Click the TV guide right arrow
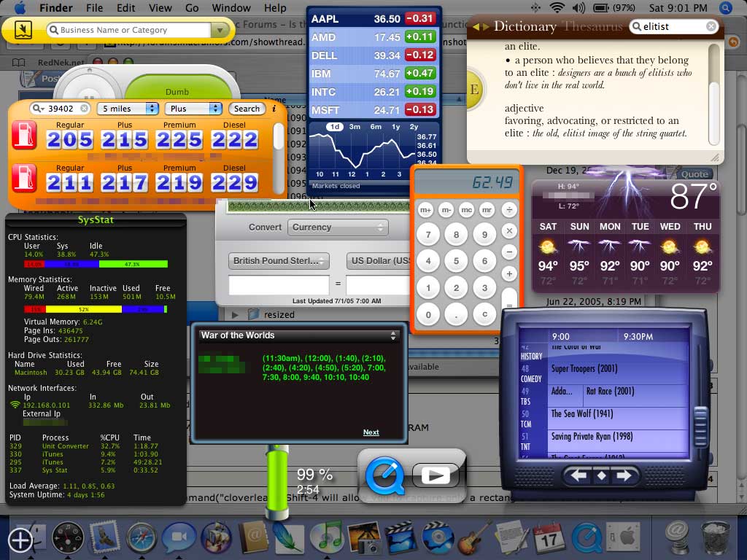The image size is (747, 560). point(623,475)
